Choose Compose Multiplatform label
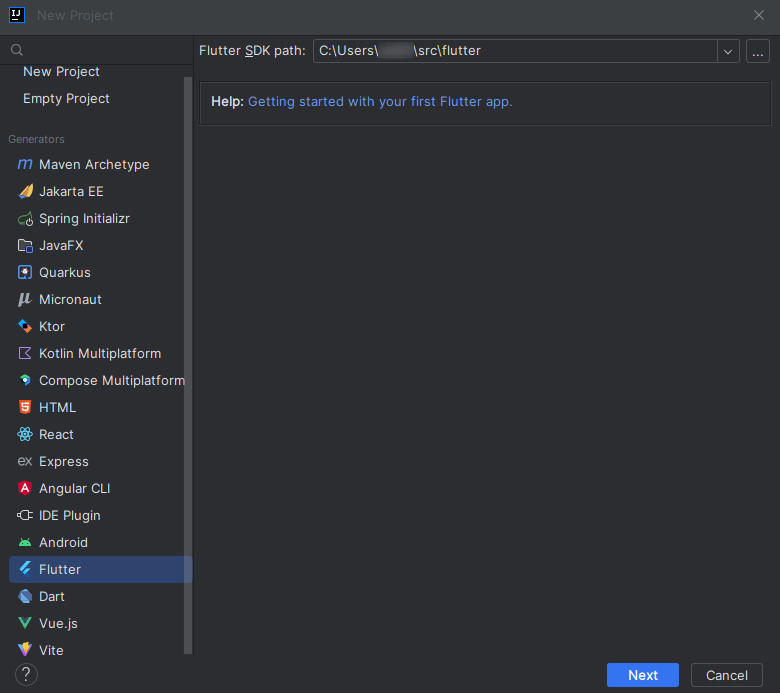780x693 pixels. 112,381
